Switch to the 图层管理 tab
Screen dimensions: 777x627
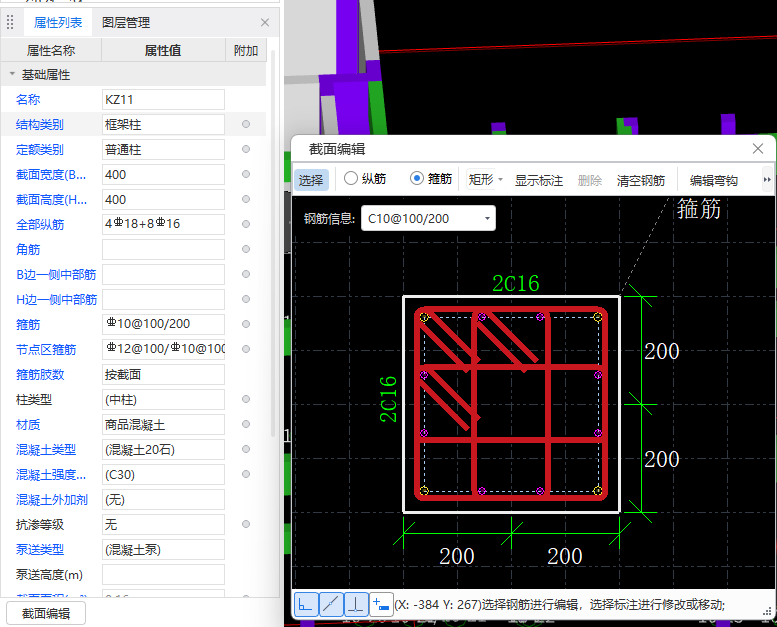pyautogui.click(x=126, y=22)
